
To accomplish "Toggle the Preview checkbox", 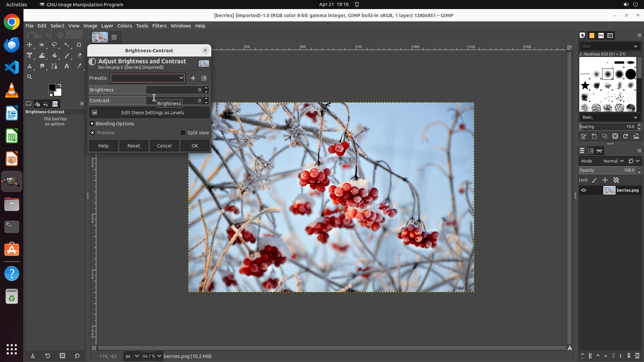I will pos(93,133).
